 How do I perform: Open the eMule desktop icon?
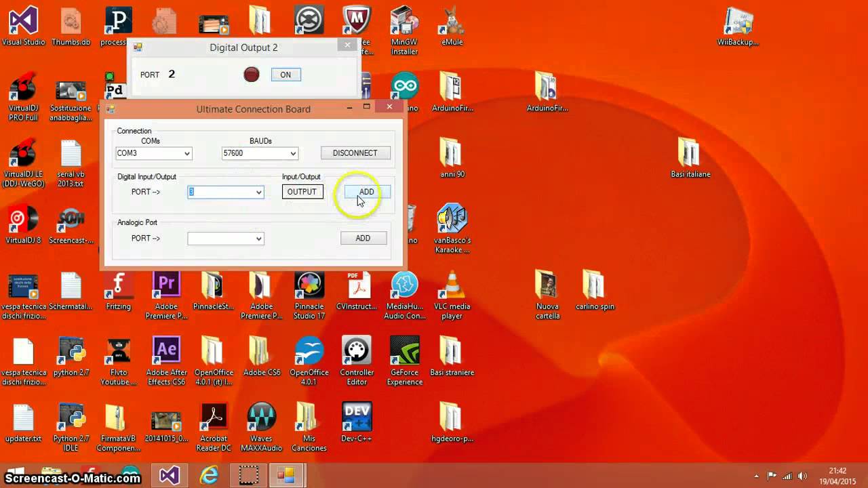[x=452, y=26]
